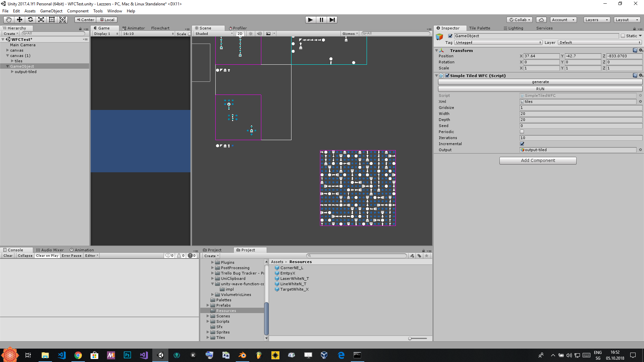
Task: Toggle scene audio speaker icon
Action: pyautogui.click(x=259, y=34)
